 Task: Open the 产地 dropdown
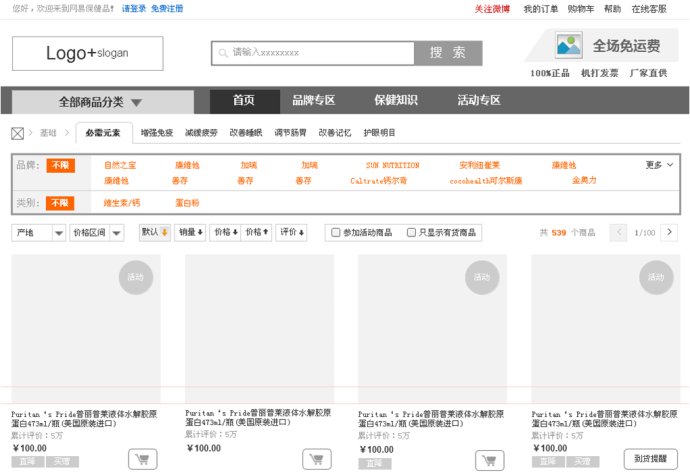point(38,232)
